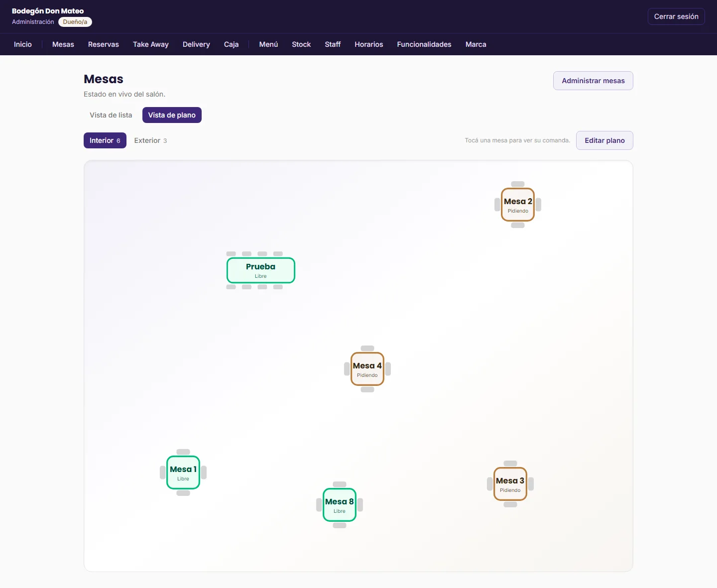This screenshot has height=588, width=717.
Task: Go to Funcionalidades page
Action: click(424, 44)
